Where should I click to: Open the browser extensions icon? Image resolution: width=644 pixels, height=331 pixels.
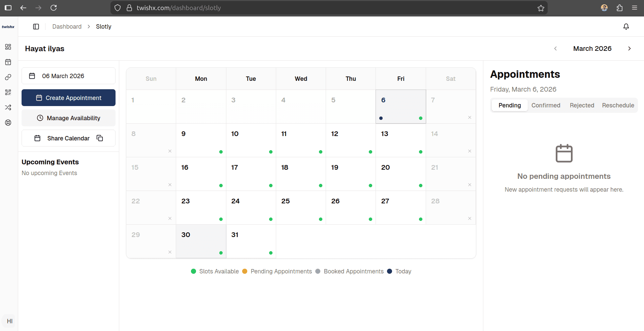pos(619,8)
